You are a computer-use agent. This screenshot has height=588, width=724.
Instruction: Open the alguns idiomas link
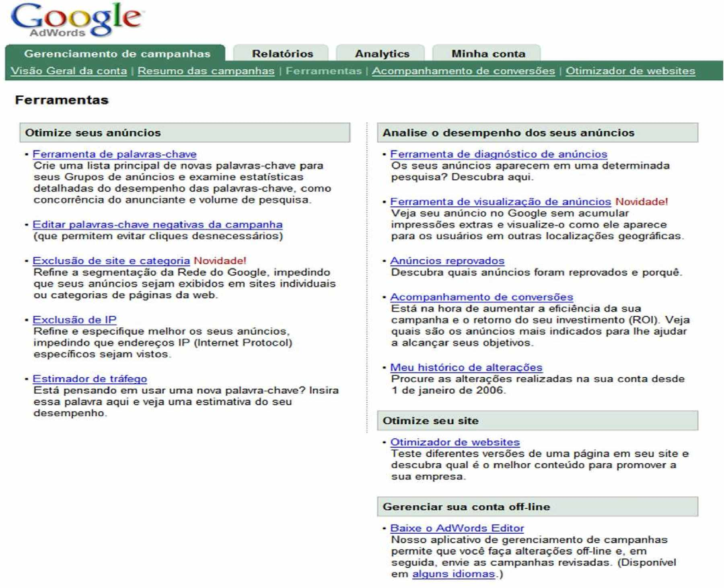(x=454, y=574)
